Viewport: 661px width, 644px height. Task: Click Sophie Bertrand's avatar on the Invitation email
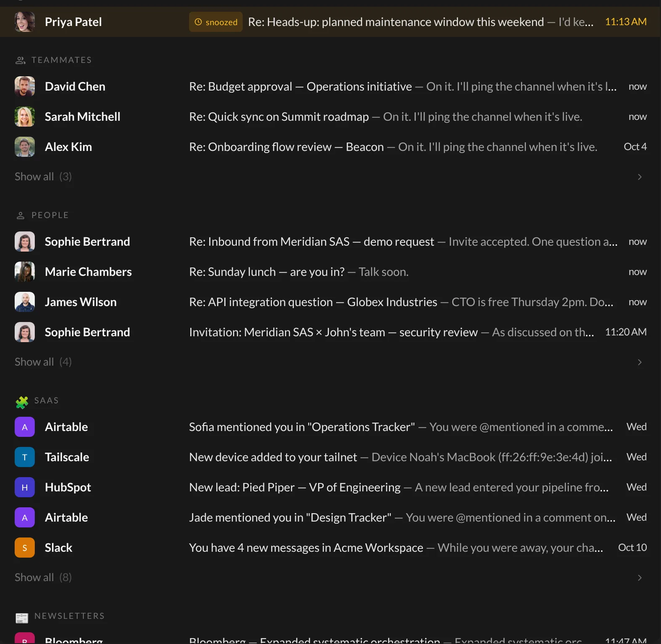[25, 332]
